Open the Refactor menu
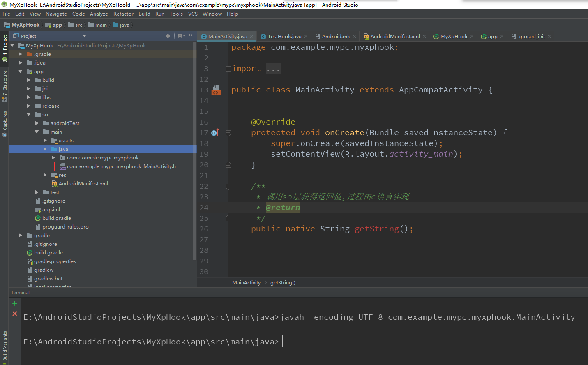Viewport: 588px width, 365px height. click(123, 14)
